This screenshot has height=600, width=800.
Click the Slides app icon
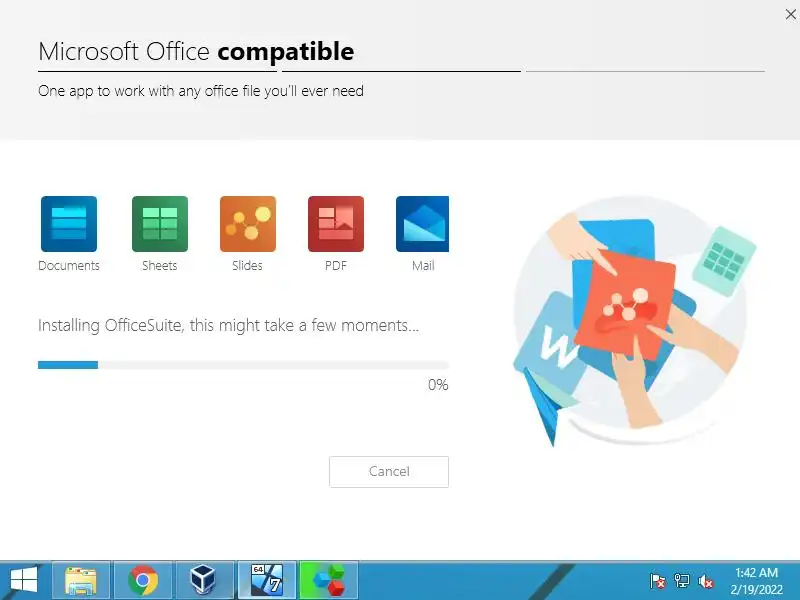tap(248, 224)
